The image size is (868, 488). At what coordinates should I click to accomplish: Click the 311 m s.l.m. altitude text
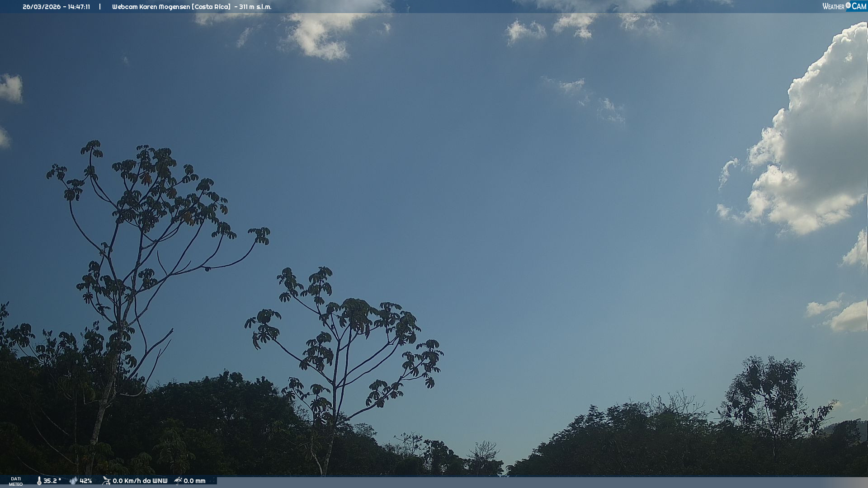[x=255, y=7]
